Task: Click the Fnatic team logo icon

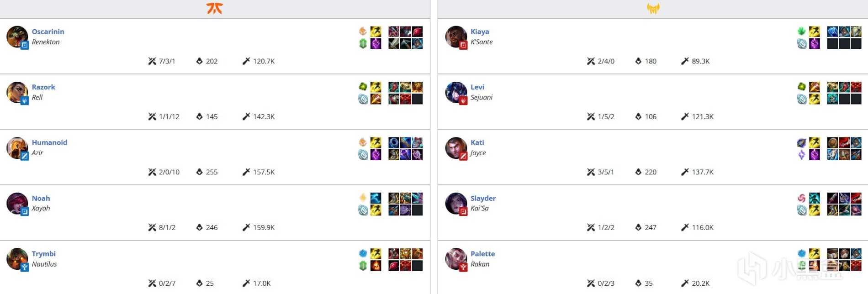Action: coord(214,8)
